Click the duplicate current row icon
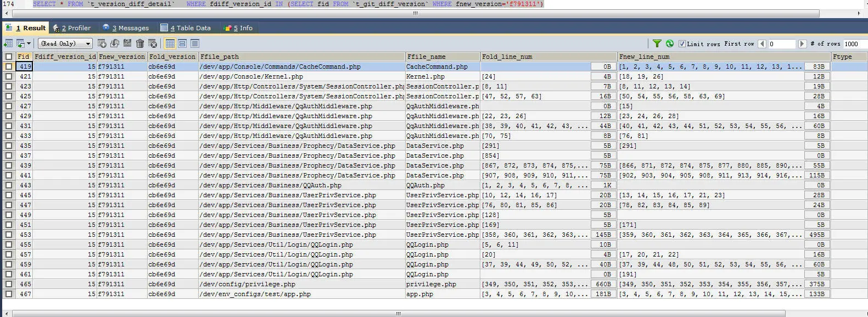This screenshot has width=868, height=317. tap(115, 43)
